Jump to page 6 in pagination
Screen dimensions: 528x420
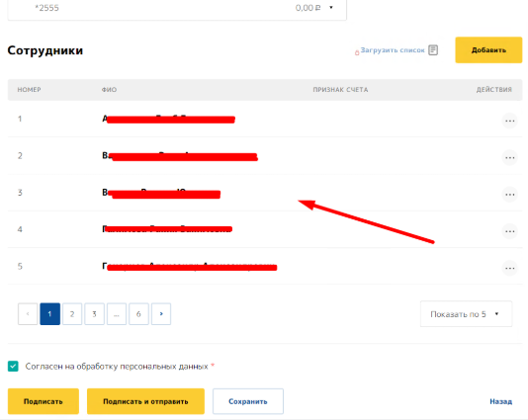[x=138, y=314]
